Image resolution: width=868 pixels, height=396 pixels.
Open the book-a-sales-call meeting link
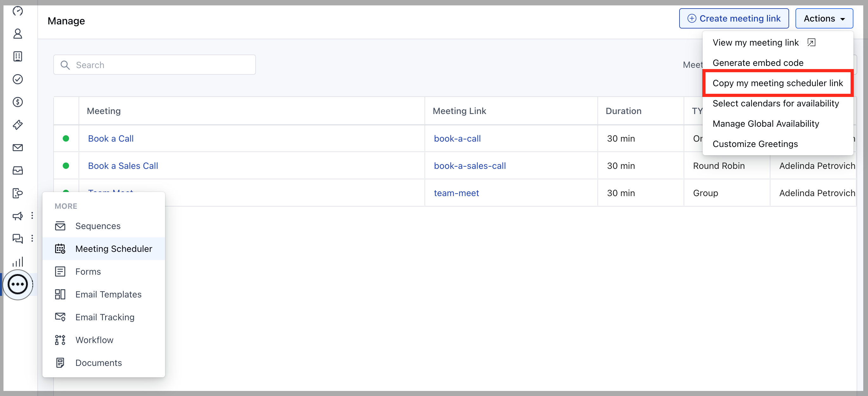pos(469,166)
